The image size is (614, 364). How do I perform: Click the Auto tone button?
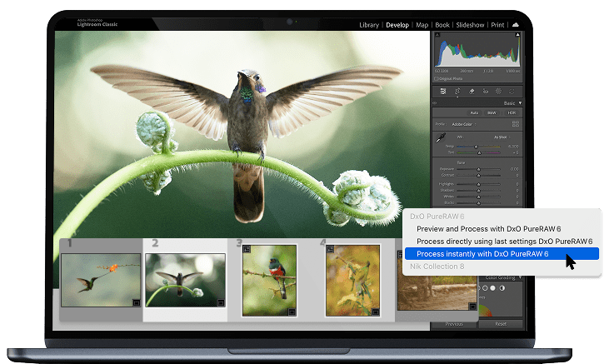[x=473, y=112]
